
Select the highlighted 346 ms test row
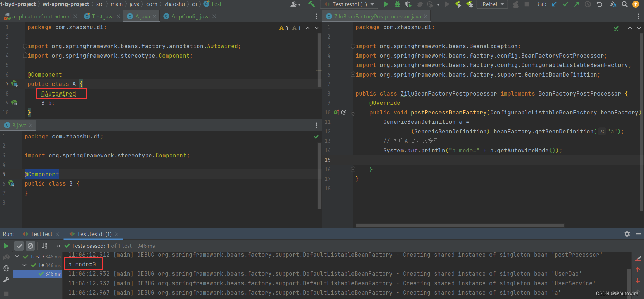pyautogui.click(x=37, y=274)
